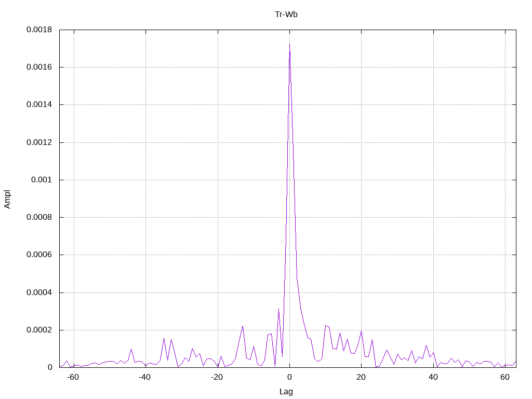Click y-axis tick label 0.0012
Viewport: 532px width, 399px height.
pyautogui.click(x=39, y=142)
